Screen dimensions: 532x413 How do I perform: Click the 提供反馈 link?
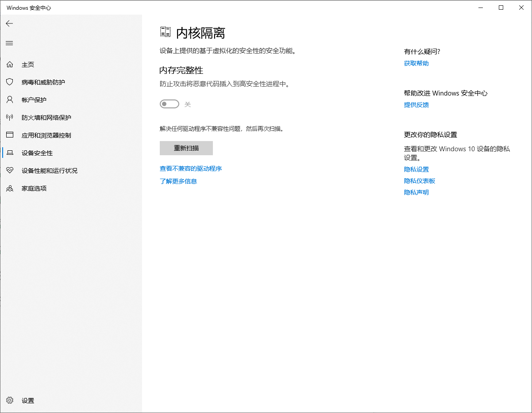416,105
